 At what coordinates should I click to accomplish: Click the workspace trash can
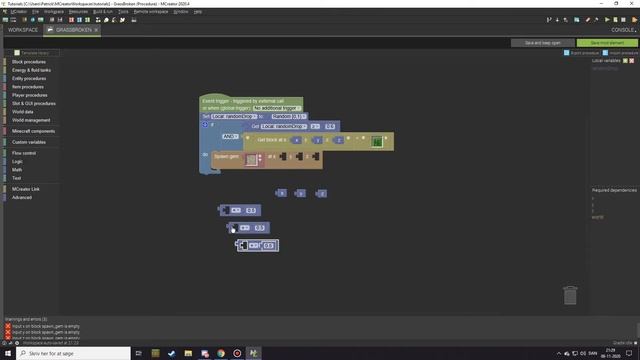[x=570, y=295]
